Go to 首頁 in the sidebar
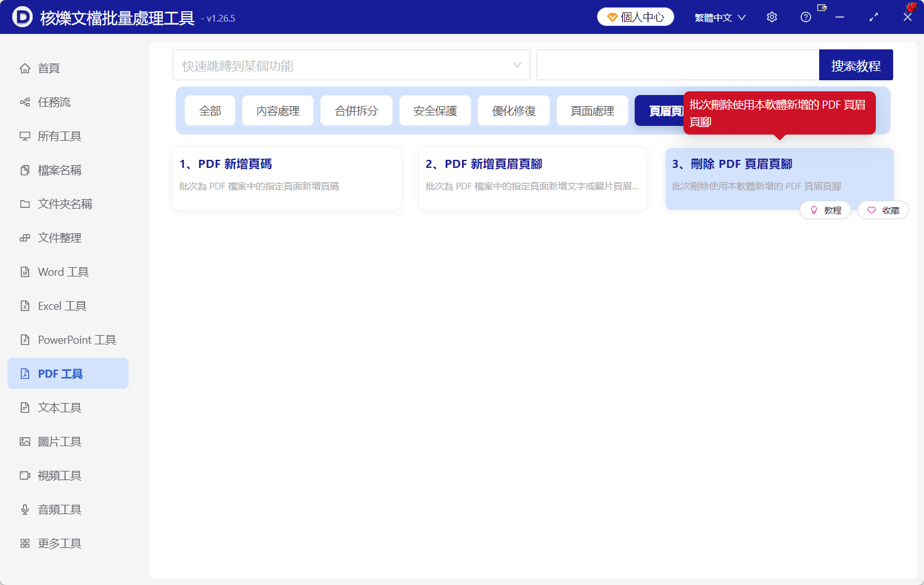Viewport: 924px width, 585px height. tap(68, 68)
